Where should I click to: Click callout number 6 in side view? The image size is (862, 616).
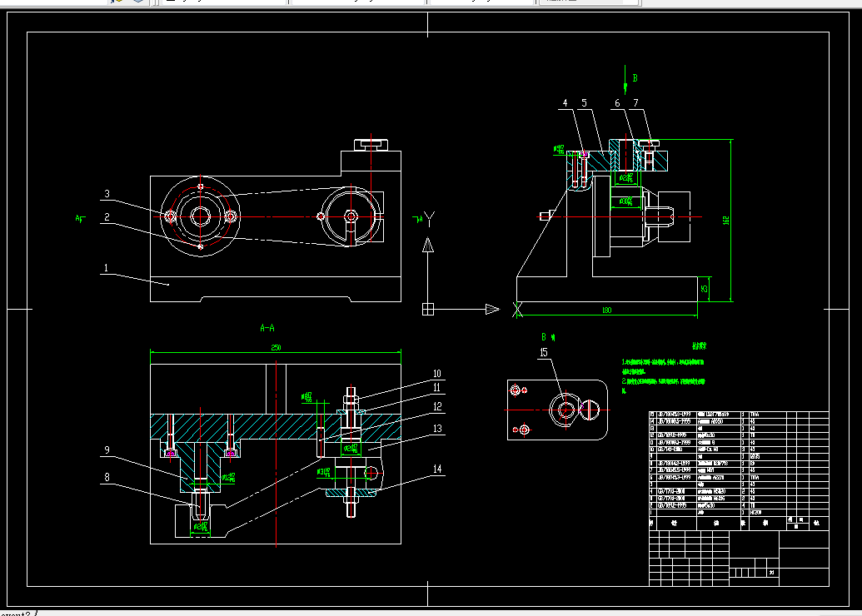tap(617, 102)
